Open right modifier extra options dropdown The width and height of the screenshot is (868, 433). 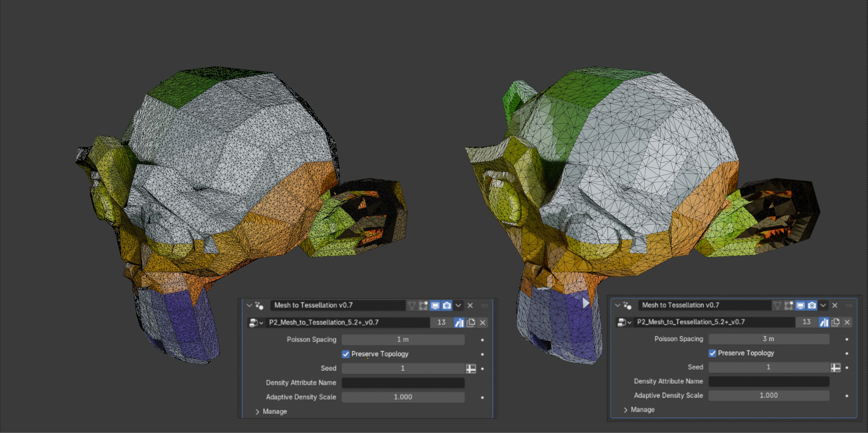pyautogui.click(x=823, y=305)
